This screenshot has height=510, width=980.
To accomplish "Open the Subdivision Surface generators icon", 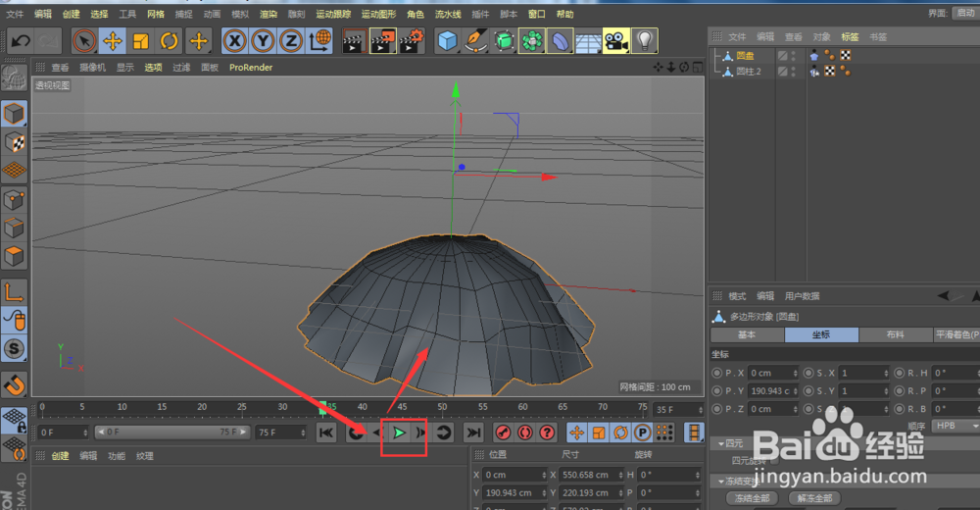I will [x=504, y=41].
